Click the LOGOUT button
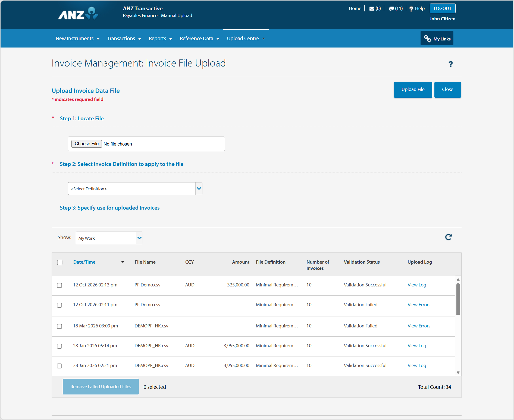Viewport: 514px width, 420px height. click(442, 8)
